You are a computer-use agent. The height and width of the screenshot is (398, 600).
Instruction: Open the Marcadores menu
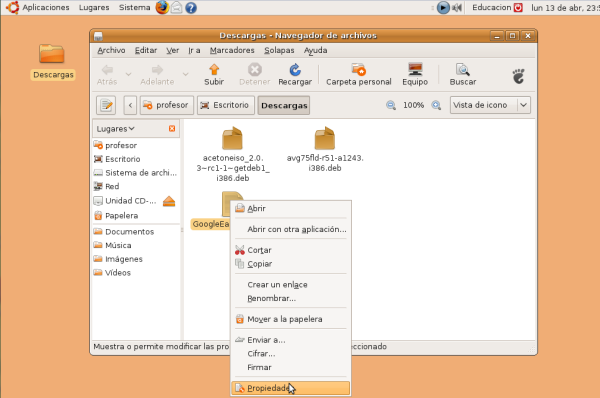point(232,51)
